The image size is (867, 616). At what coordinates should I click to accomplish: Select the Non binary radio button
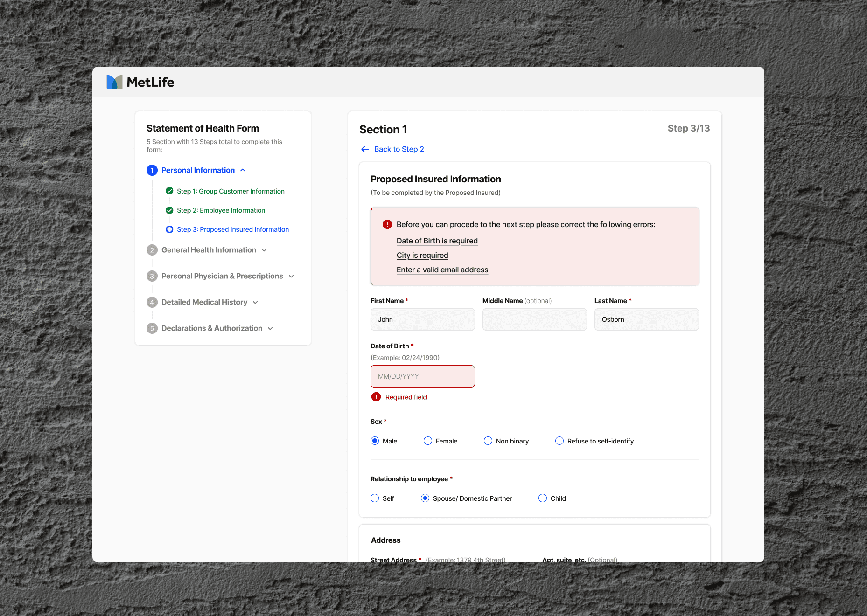tap(488, 441)
